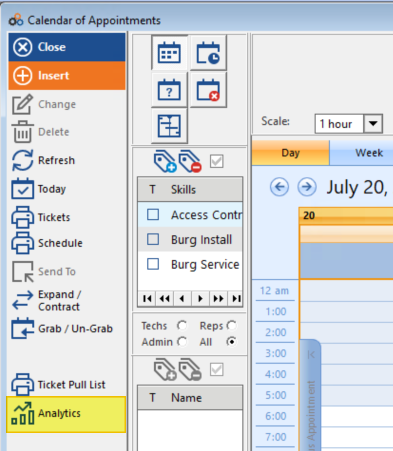The image size is (393, 451).
Task: Select the Burg Service row text
Action: 205,265
